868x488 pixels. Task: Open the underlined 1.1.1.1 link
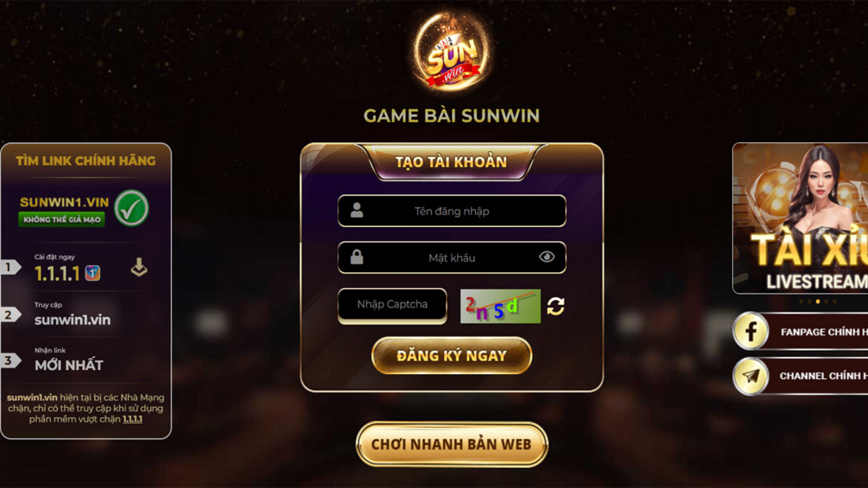click(132, 419)
